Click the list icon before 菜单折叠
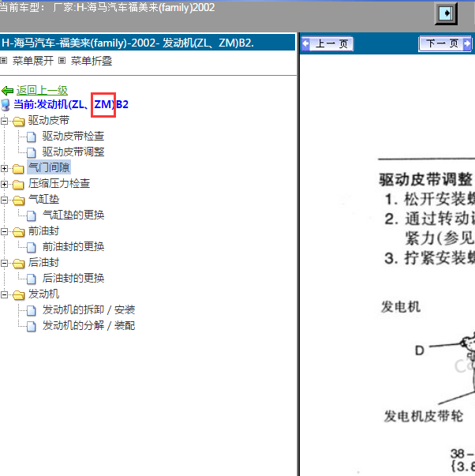This screenshot has height=476, width=475. 62,61
